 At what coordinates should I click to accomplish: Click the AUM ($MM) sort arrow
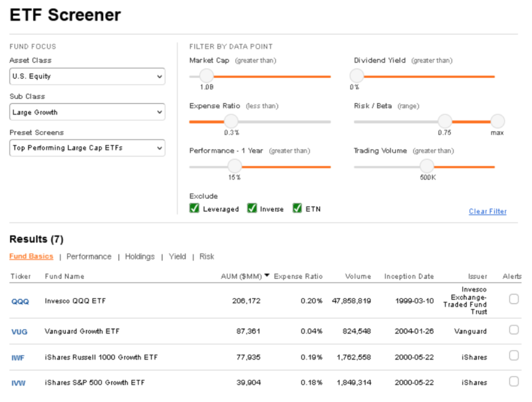[x=267, y=276]
